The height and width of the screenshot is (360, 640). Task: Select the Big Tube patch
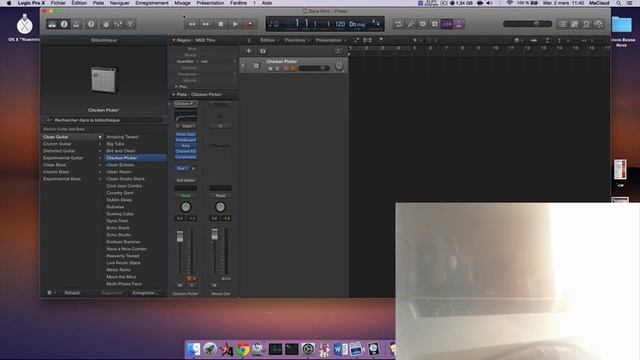pyautogui.click(x=135, y=144)
